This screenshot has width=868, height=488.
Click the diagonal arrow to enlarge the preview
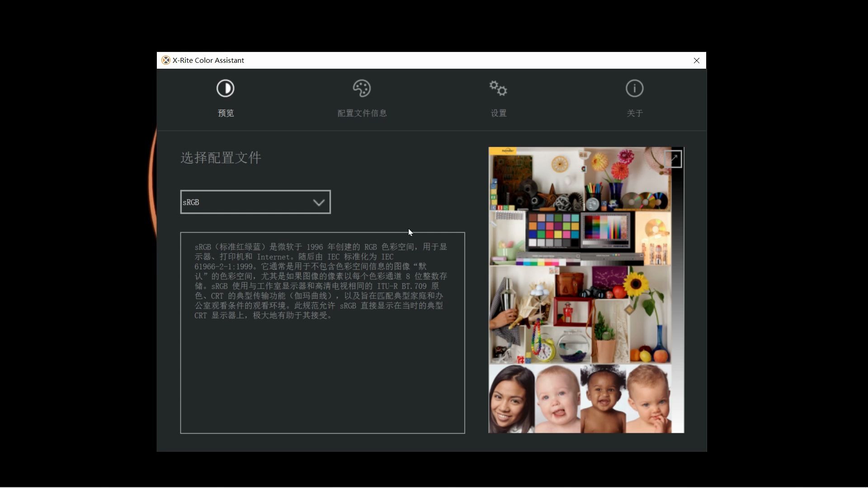point(674,159)
